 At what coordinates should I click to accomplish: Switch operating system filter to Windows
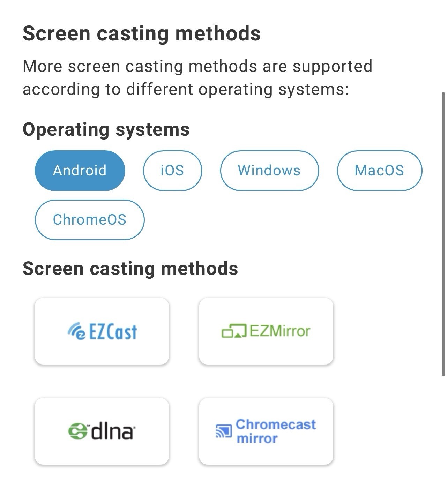tap(269, 171)
